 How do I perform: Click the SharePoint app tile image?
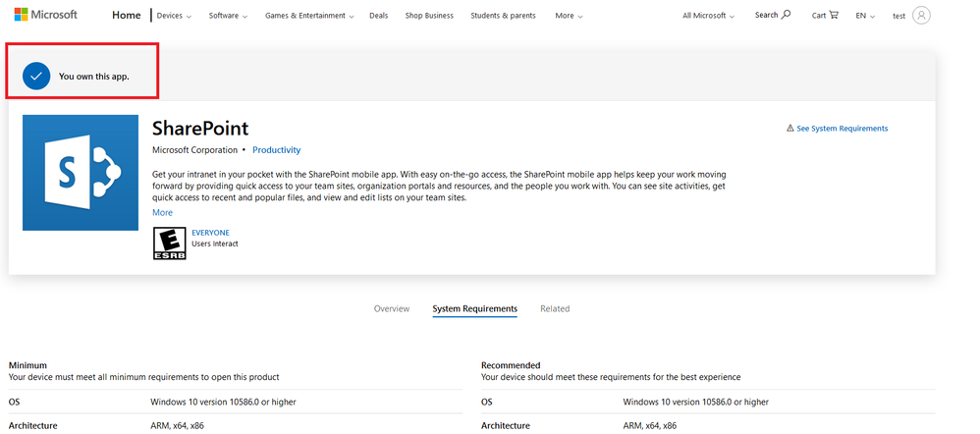pos(80,173)
